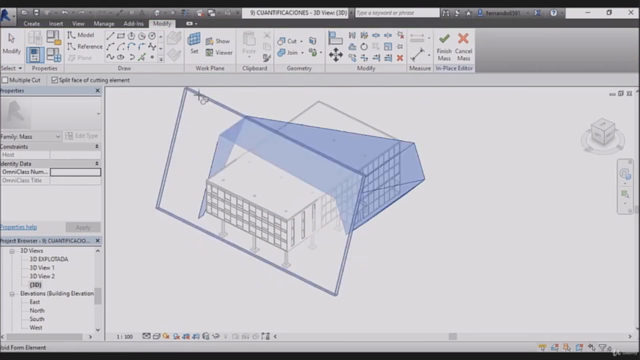Click the Join geometry tool
The width and height of the screenshot is (640, 360).
pyautogui.click(x=288, y=53)
